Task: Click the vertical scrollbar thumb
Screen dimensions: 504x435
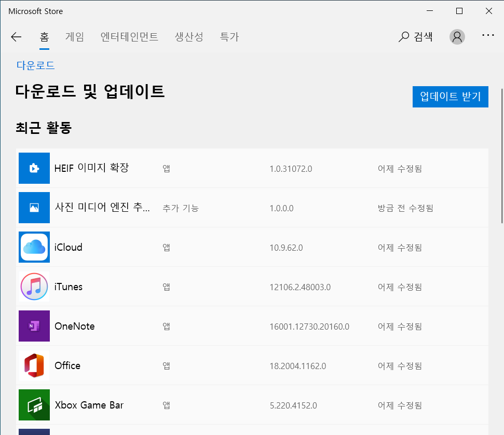Action: point(502,156)
